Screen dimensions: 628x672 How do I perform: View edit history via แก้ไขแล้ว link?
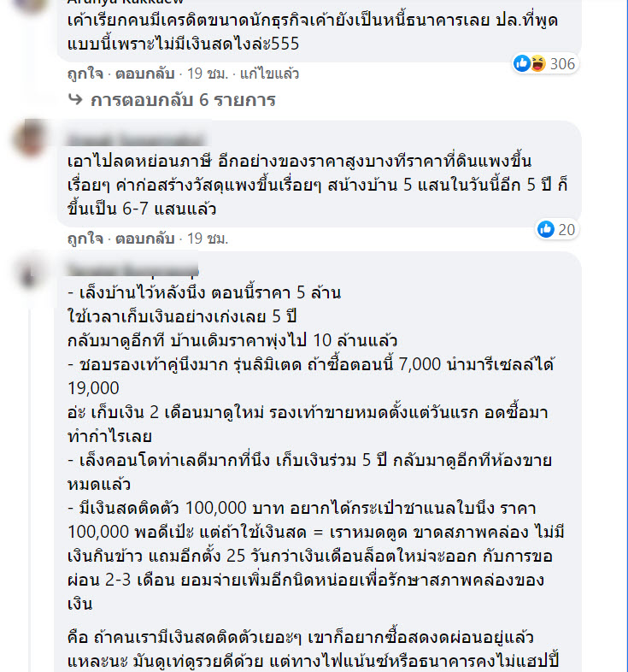coord(269,74)
